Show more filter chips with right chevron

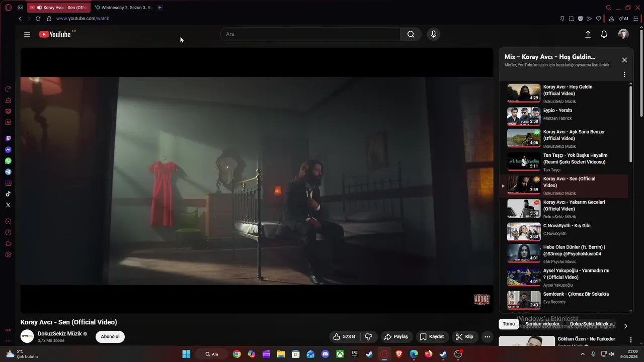[625, 326]
